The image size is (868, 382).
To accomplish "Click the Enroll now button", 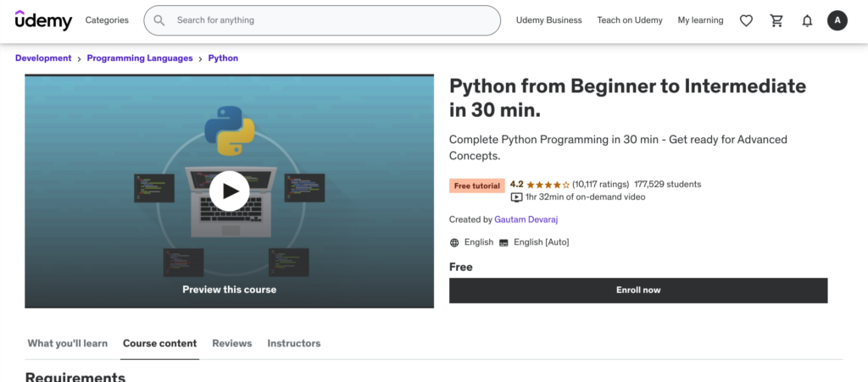I will pos(637,290).
